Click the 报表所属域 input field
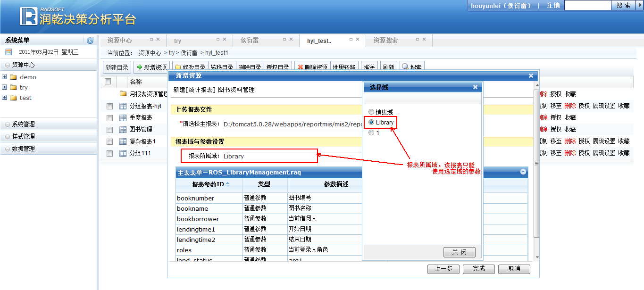The height and width of the screenshot is (290, 644). [x=269, y=156]
